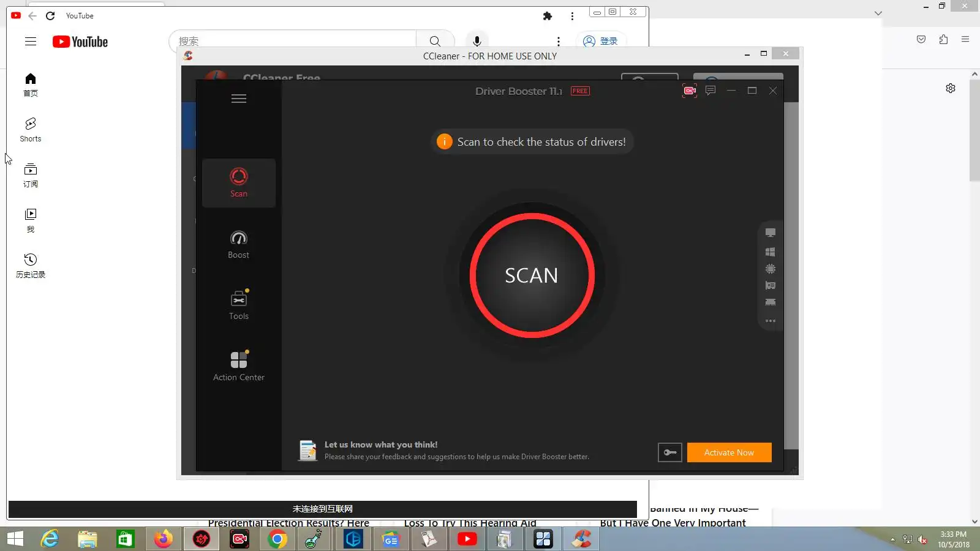Open YouTube subscriptions (订阅)
The width and height of the screenshot is (980, 551).
[x=31, y=176]
